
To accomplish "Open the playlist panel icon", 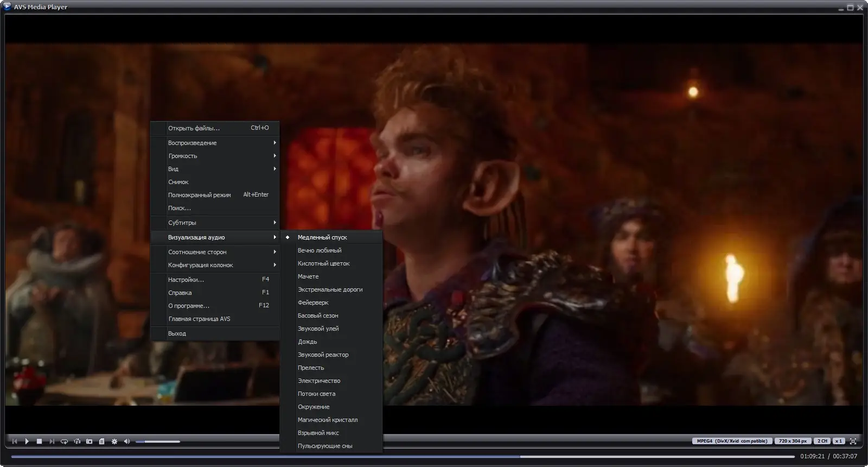I will coord(101,441).
